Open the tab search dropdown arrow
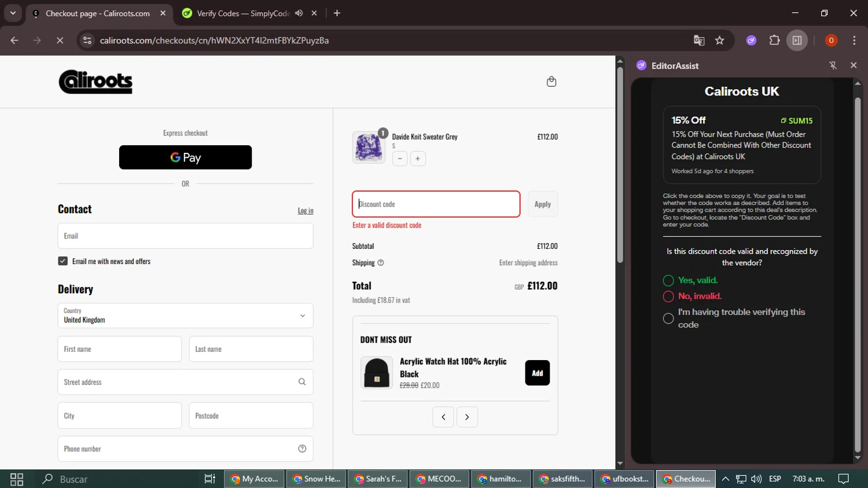Image resolution: width=868 pixels, height=488 pixels. pos(13,13)
